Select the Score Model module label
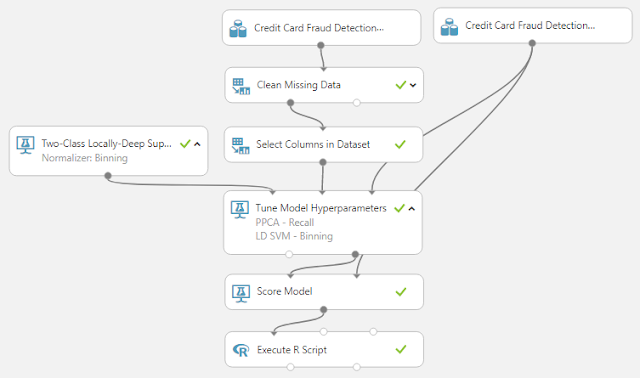The image size is (640, 378). 284,291
